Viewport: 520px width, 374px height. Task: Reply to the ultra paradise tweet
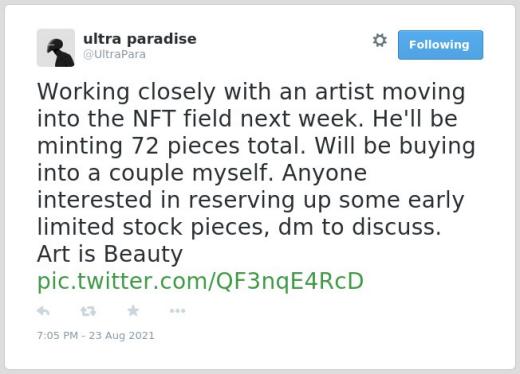(x=43, y=311)
